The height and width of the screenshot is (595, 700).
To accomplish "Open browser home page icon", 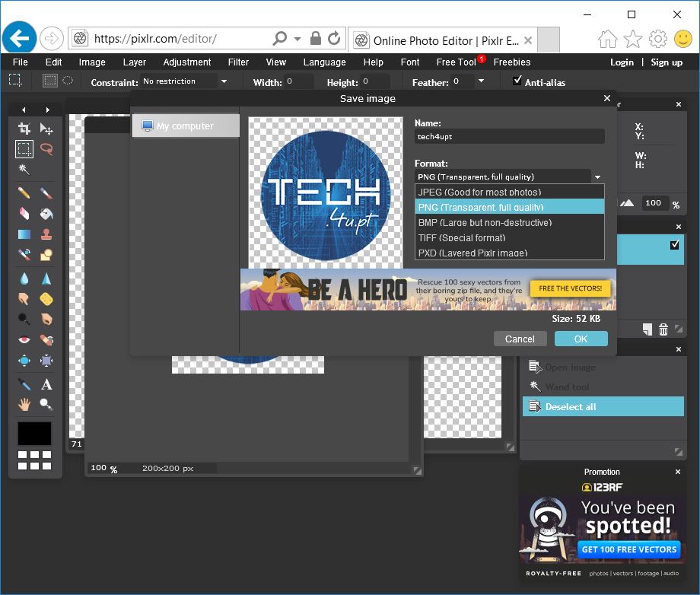I will [608, 40].
